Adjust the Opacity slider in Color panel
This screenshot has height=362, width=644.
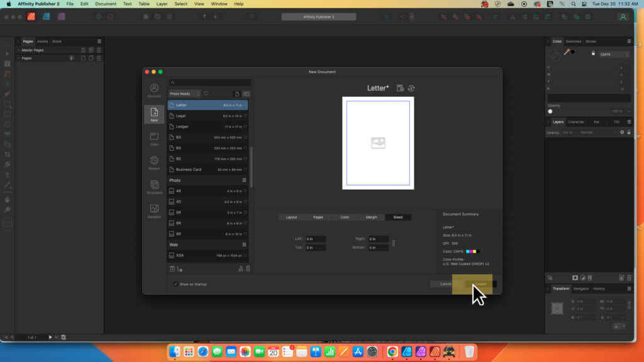550,111
